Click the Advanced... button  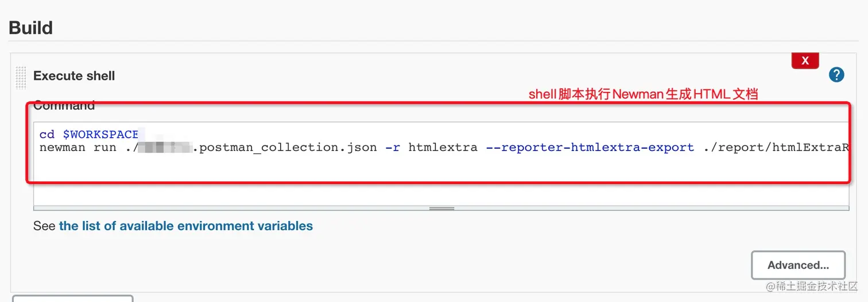pyautogui.click(x=798, y=265)
